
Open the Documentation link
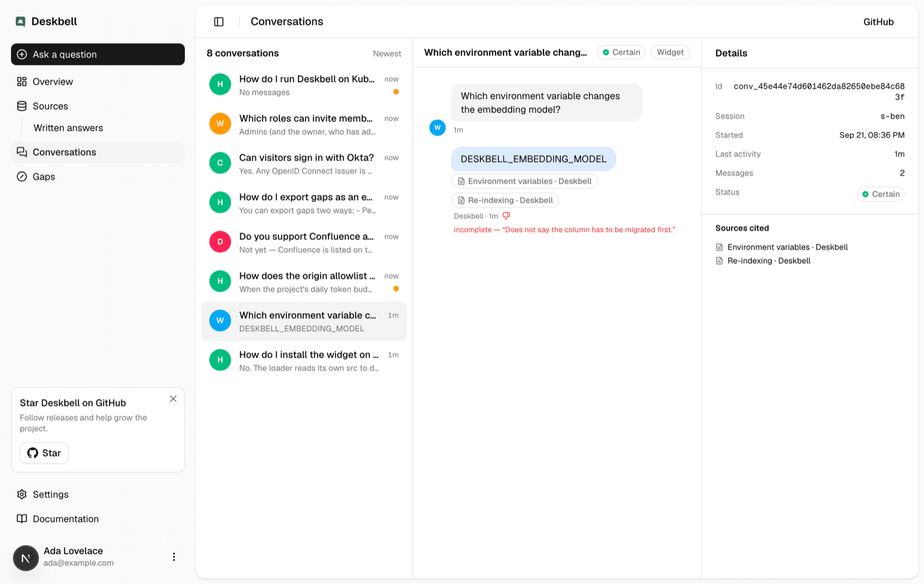coord(98,519)
